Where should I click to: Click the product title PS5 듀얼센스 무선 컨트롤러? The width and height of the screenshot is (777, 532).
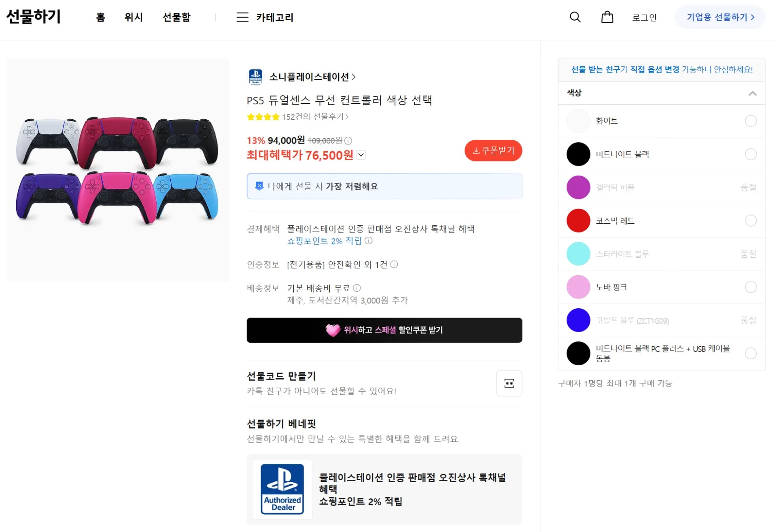[x=339, y=100]
